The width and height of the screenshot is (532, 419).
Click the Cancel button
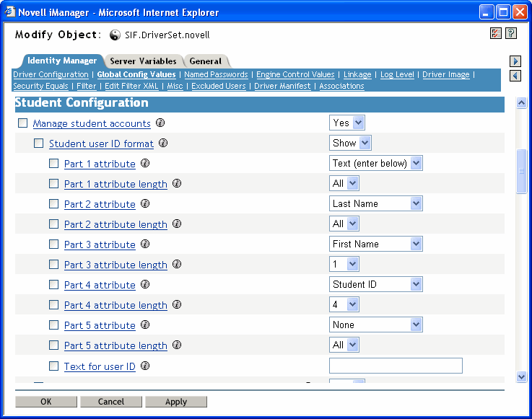pyautogui.click(x=111, y=402)
